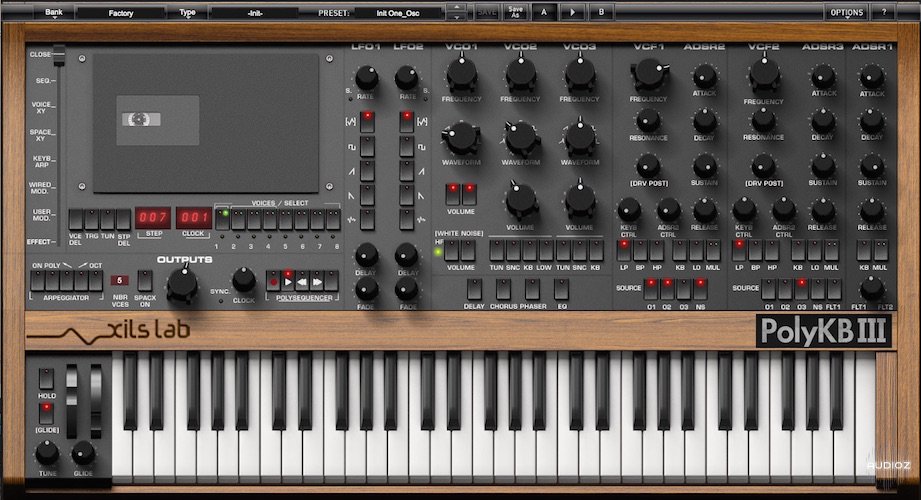
Task: Click the sequencer CLOCK knob
Action: pyautogui.click(x=244, y=280)
